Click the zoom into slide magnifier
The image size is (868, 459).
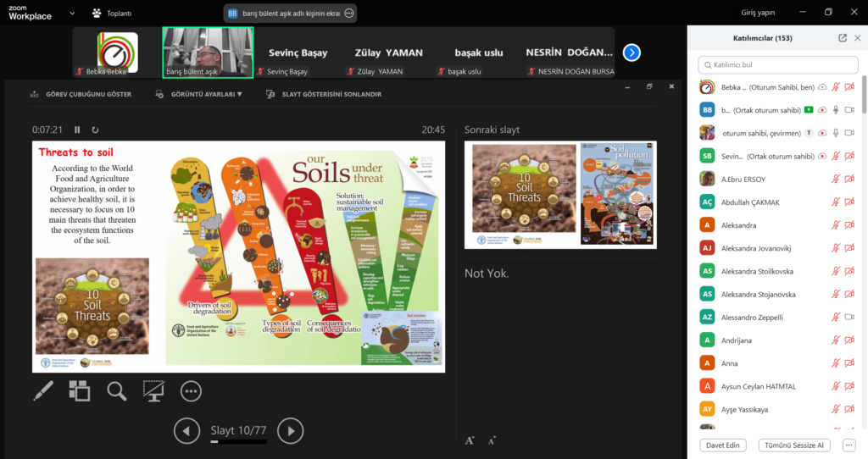pos(116,390)
